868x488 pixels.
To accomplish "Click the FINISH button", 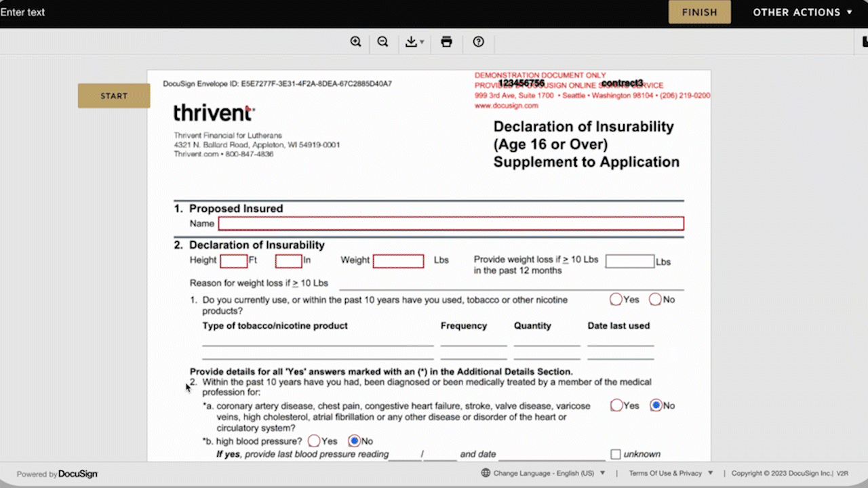I will click(x=699, y=12).
